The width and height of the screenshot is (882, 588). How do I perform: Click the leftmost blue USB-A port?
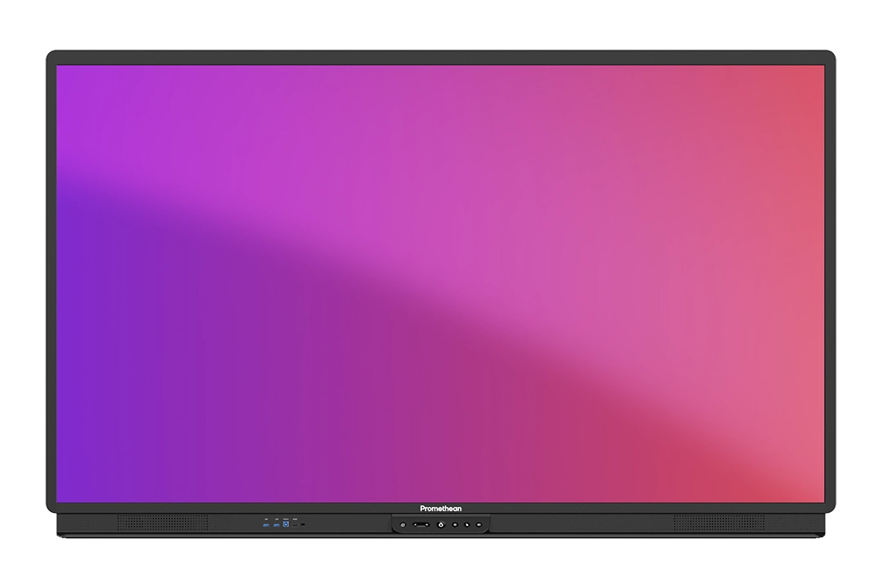pos(266,526)
